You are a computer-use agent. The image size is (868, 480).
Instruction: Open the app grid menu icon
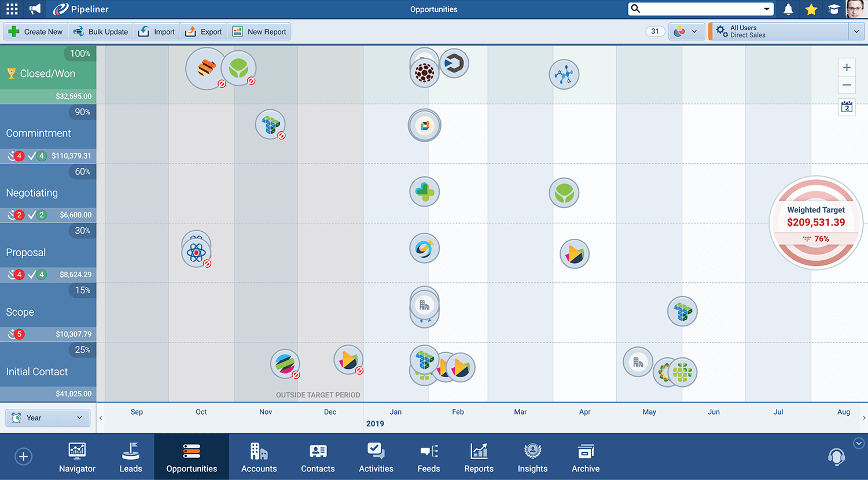click(x=12, y=9)
